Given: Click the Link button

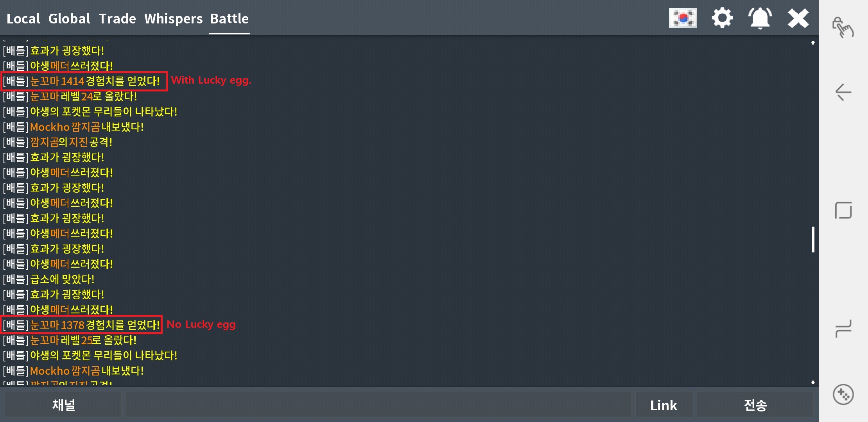Looking at the screenshot, I should point(664,405).
